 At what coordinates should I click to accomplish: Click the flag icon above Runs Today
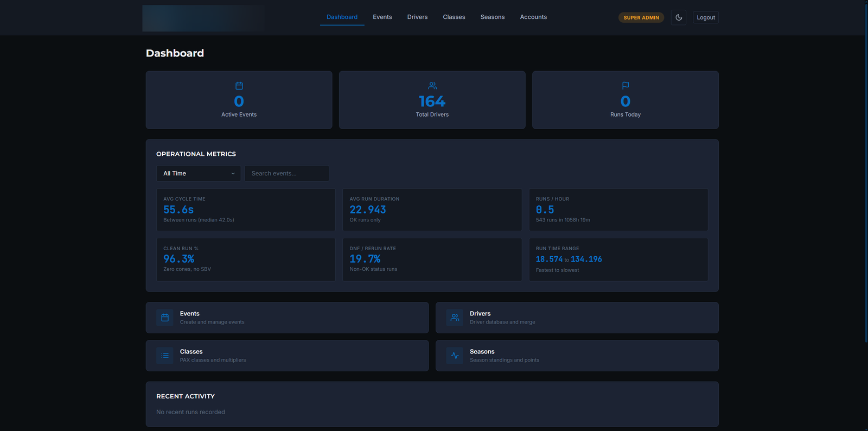[x=626, y=86]
